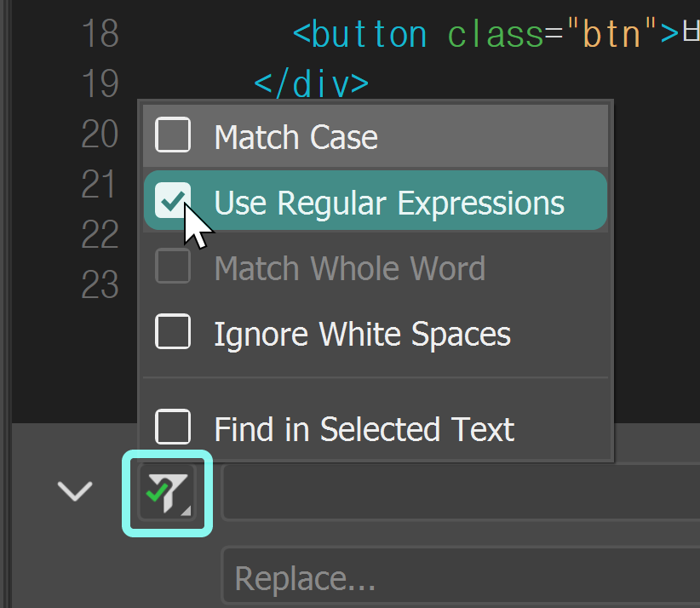This screenshot has height=608, width=700.
Task: Click the Ignore White Spaces menu row
Action: click(361, 332)
